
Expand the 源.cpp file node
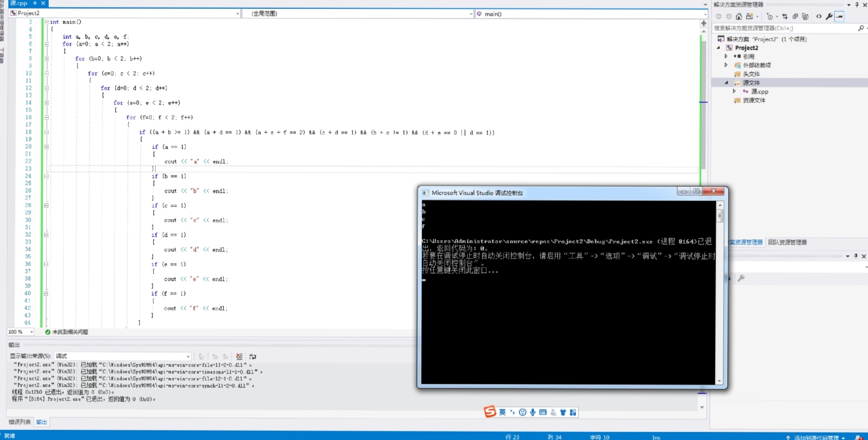pos(734,92)
